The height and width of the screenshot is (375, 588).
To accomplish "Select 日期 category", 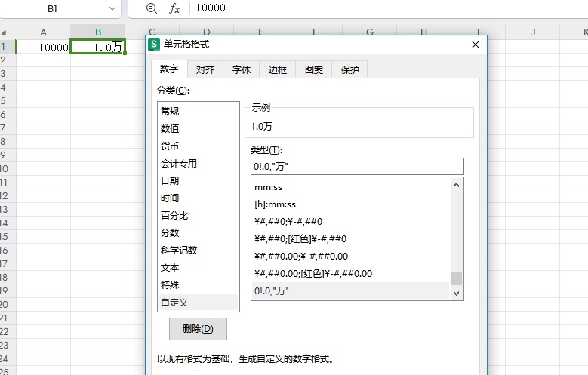I will pos(198,181).
